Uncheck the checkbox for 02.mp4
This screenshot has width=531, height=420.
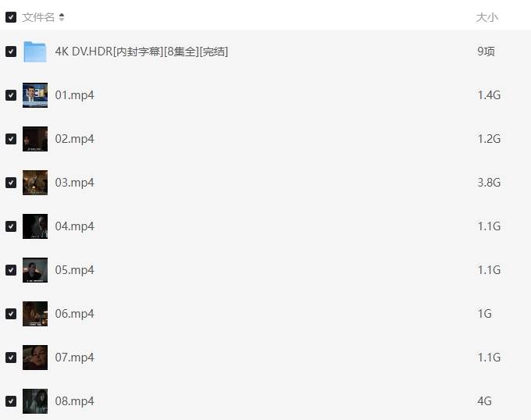point(11,139)
